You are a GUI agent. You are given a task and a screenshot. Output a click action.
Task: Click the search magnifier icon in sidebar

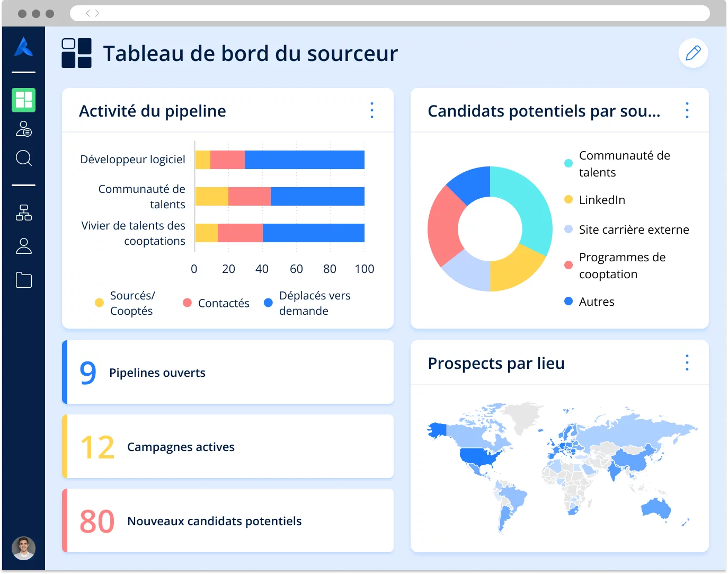point(23,158)
